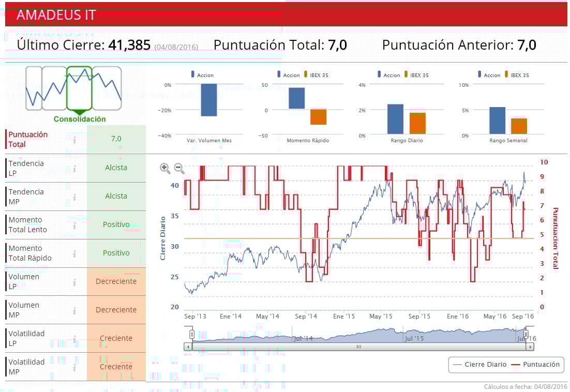Toggle Puntuación series in chart legend
This screenshot has height=392, width=570.
tap(536, 365)
